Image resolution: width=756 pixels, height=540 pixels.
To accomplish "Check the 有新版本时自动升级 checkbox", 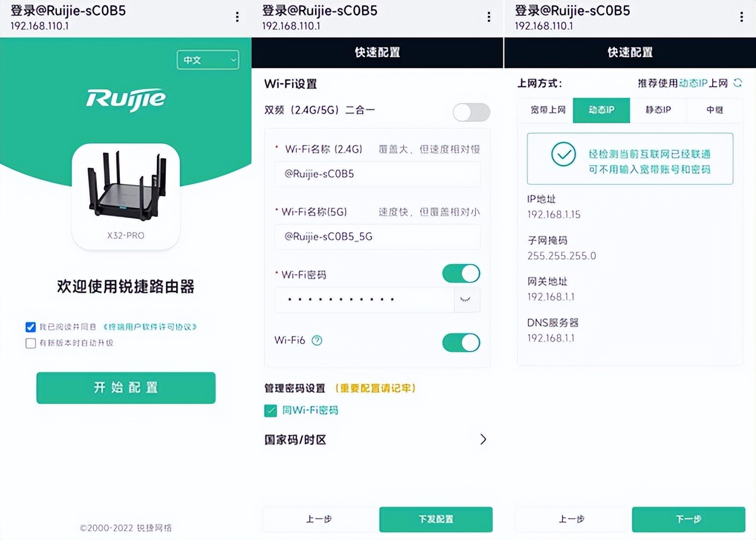I will [x=31, y=343].
